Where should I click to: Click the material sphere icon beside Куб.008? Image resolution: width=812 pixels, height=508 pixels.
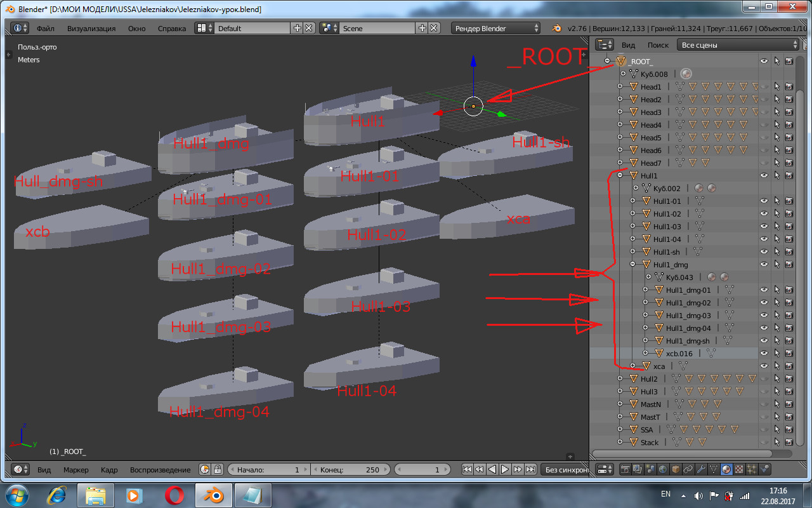coord(686,74)
